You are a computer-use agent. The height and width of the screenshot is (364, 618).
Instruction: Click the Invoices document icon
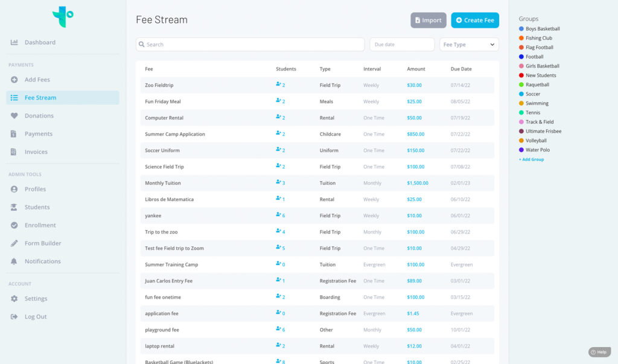pos(14,152)
